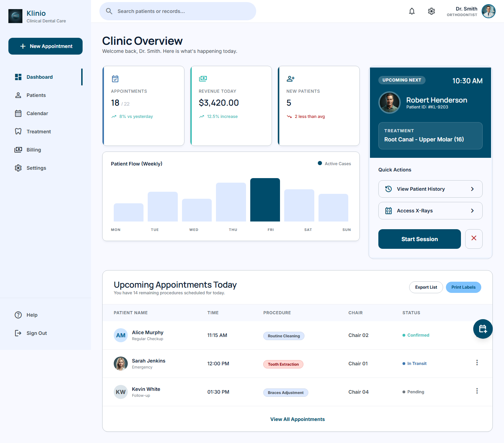The width and height of the screenshot is (504, 443).
Task: Click the TIME column header
Action: click(x=213, y=313)
